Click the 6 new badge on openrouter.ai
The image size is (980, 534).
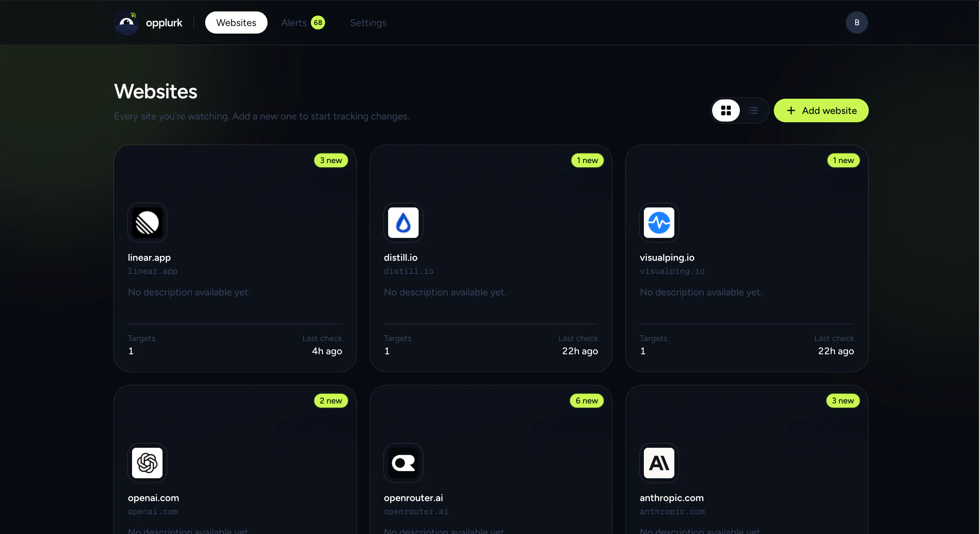pos(587,400)
